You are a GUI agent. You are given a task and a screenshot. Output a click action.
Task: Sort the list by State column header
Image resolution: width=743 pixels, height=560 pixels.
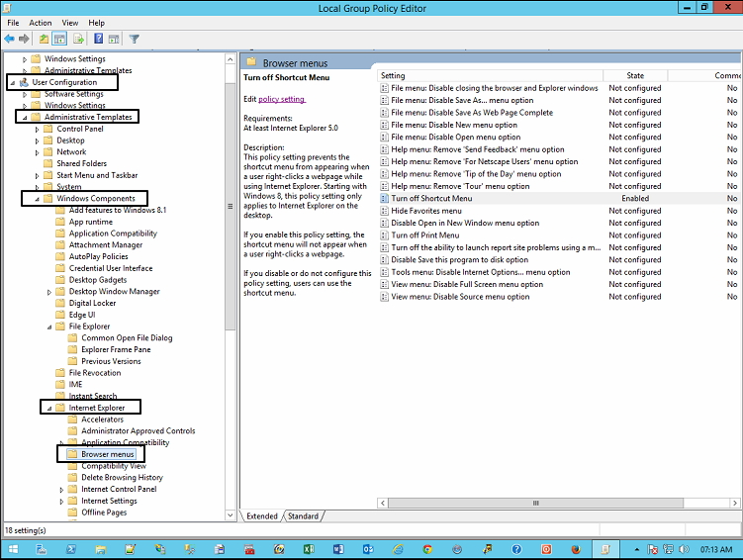[635, 75]
